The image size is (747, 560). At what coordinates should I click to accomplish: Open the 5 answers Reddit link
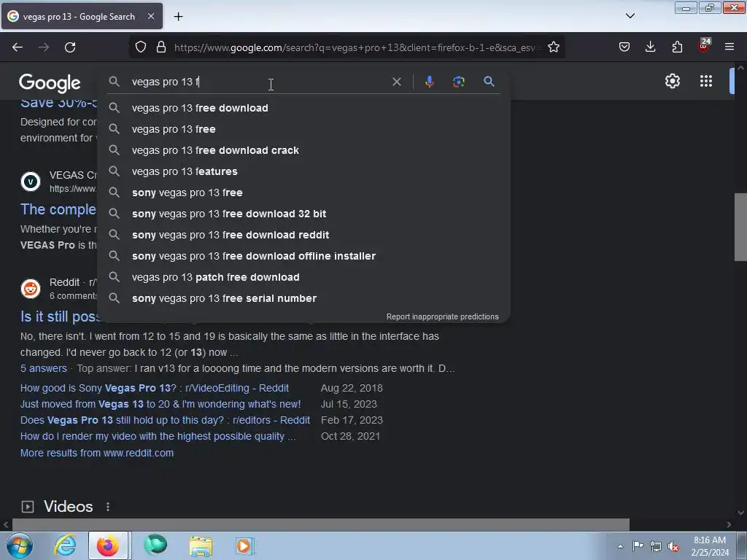pos(43,368)
